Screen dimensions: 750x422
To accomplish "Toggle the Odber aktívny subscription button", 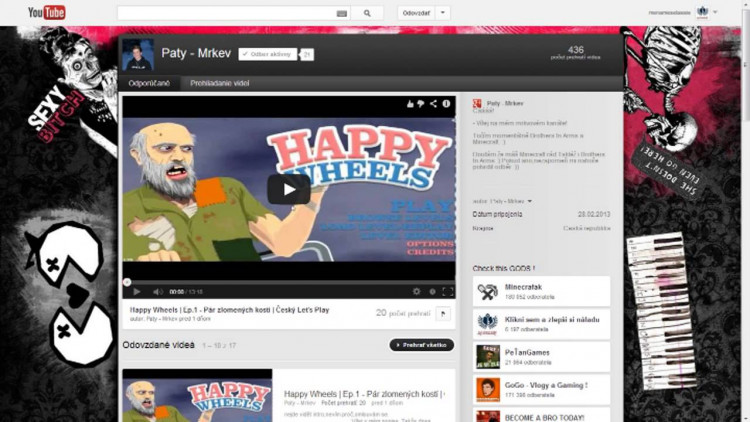I will pyautogui.click(x=267, y=54).
